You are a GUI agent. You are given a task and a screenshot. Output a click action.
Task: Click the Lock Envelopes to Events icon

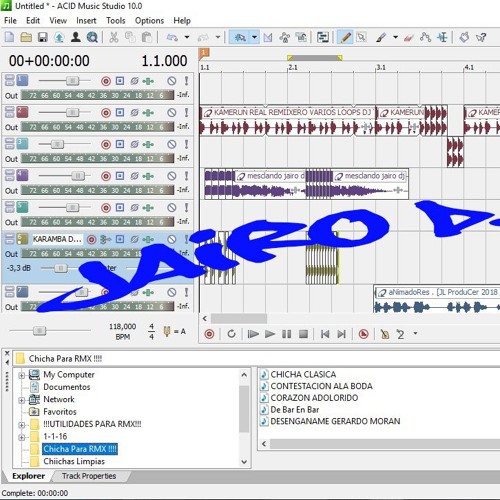(301, 37)
